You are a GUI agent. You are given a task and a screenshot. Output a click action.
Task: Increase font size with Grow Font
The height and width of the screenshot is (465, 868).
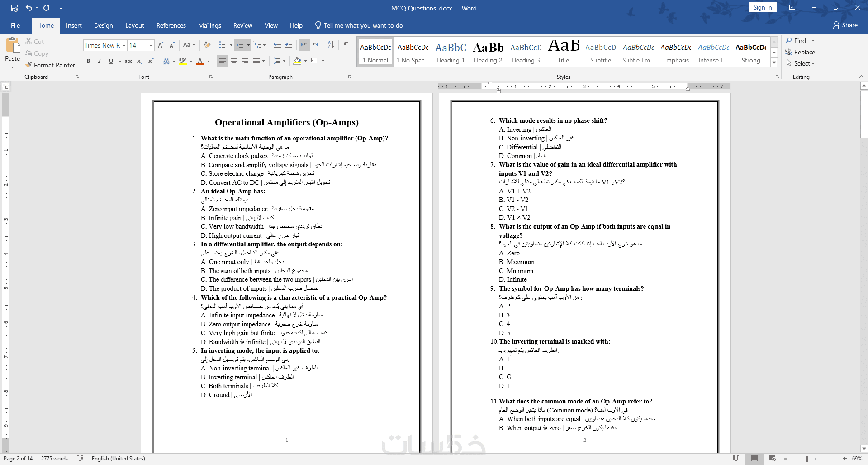click(161, 45)
